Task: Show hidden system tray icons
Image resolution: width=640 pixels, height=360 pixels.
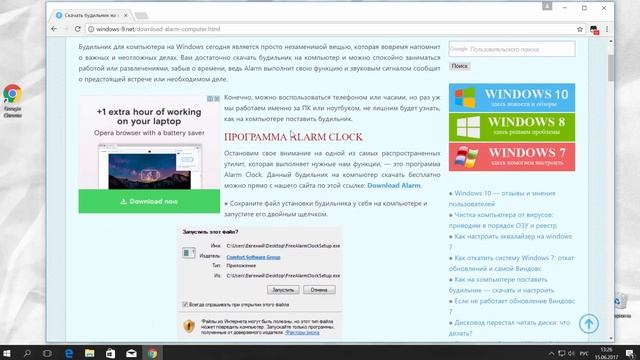Action: point(551,353)
